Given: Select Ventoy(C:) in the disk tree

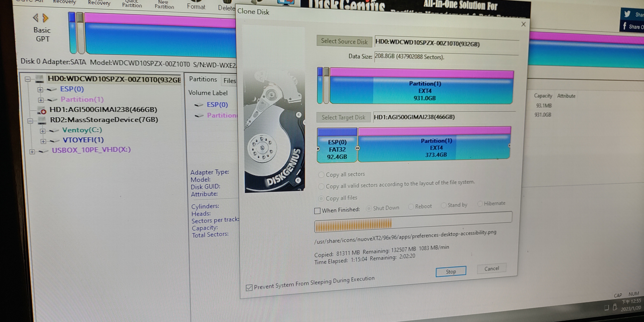Looking at the screenshot, I should coord(82,130).
